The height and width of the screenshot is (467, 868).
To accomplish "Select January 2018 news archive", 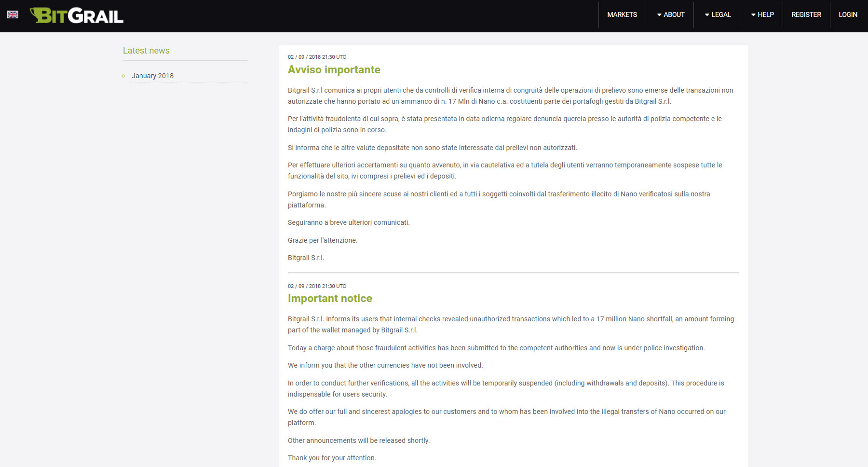I will coord(152,76).
